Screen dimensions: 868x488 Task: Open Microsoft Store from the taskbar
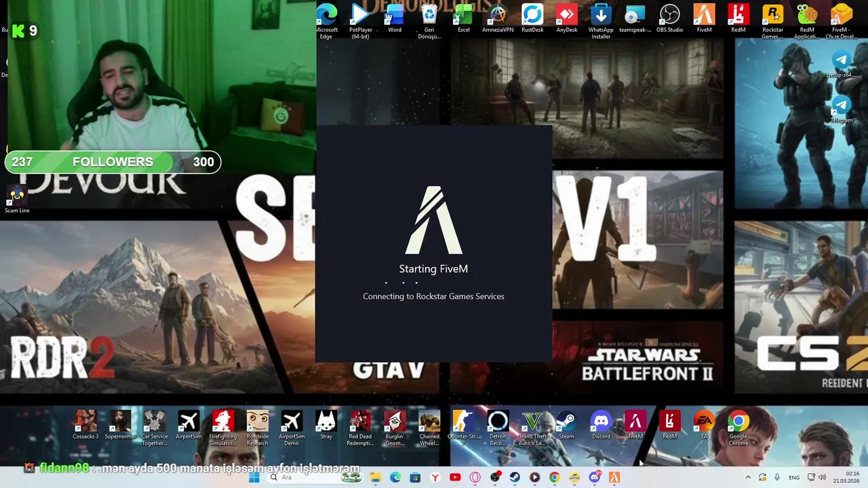coord(415,477)
